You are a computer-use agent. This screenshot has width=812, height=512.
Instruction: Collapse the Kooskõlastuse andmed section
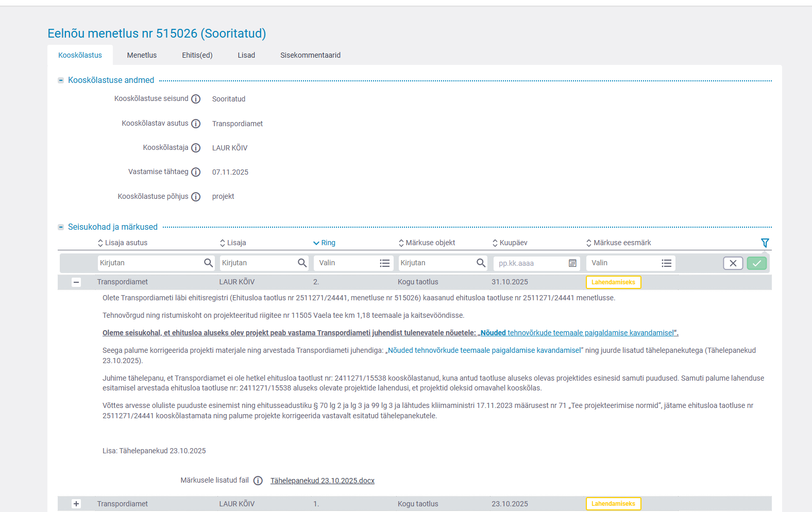[61, 80]
